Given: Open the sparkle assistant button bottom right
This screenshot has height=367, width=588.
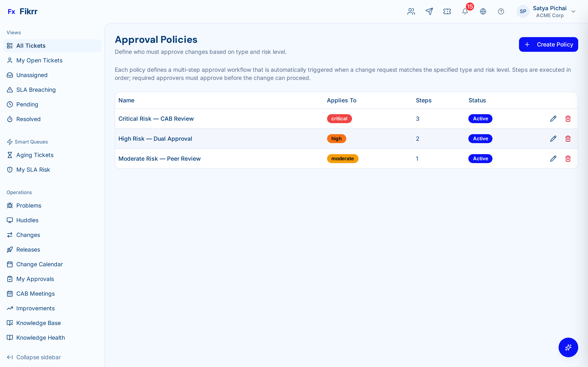Looking at the screenshot, I should pyautogui.click(x=568, y=347).
